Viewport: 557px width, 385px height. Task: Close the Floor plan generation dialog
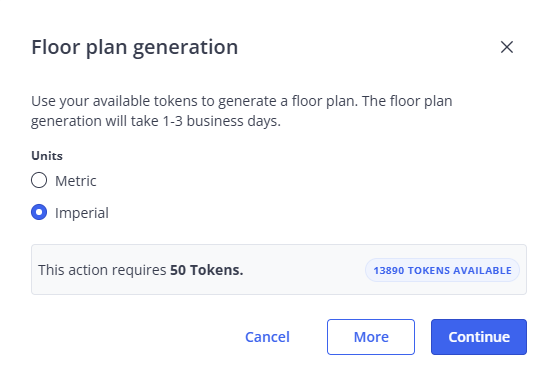click(507, 47)
